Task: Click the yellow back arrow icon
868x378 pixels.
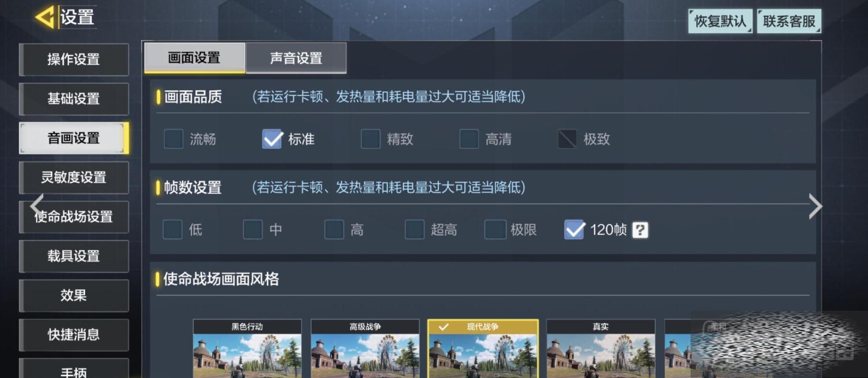Action: pos(45,17)
